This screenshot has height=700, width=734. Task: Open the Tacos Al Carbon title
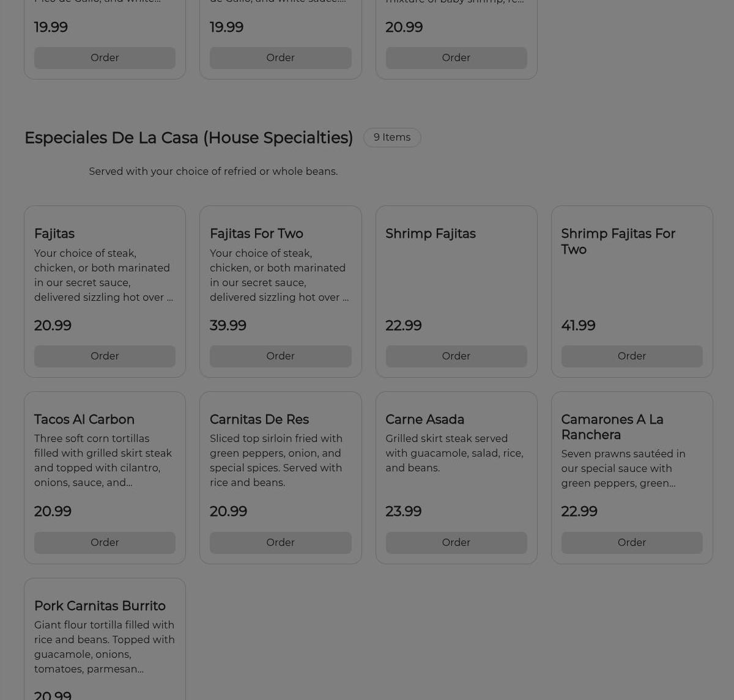[x=84, y=419]
